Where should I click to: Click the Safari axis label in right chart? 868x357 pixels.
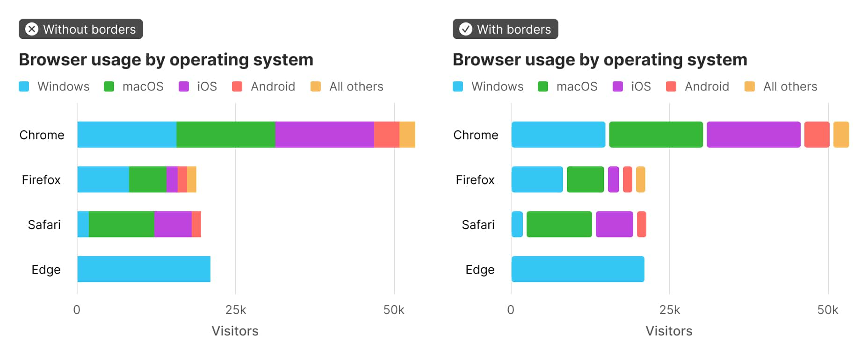[x=478, y=225]
